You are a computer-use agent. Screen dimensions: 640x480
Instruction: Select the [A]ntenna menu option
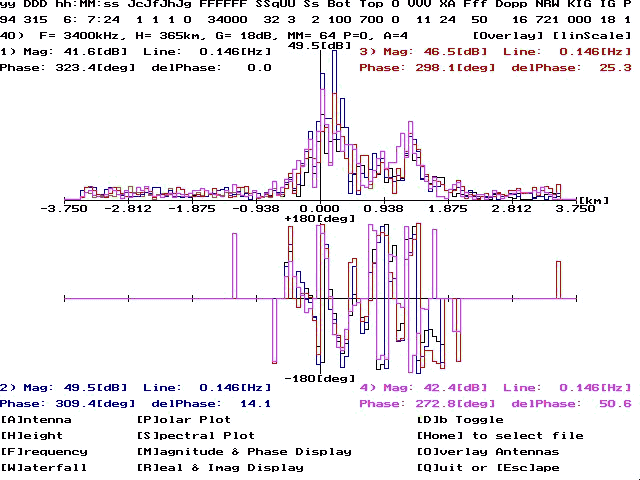[x=36, y=420]
